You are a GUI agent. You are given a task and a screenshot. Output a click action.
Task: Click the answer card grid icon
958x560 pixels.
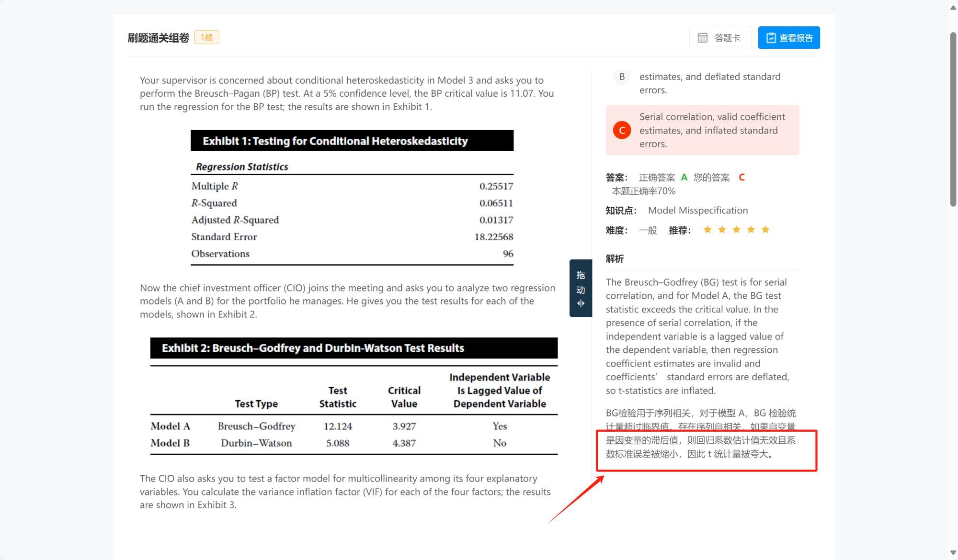tap(702, 38)
